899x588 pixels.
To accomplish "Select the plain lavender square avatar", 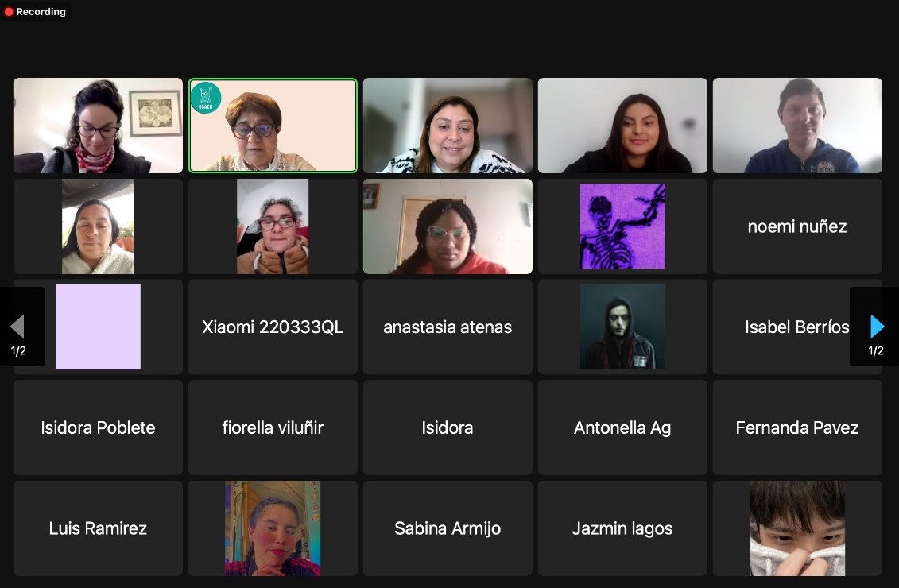I will click(98, 327).
